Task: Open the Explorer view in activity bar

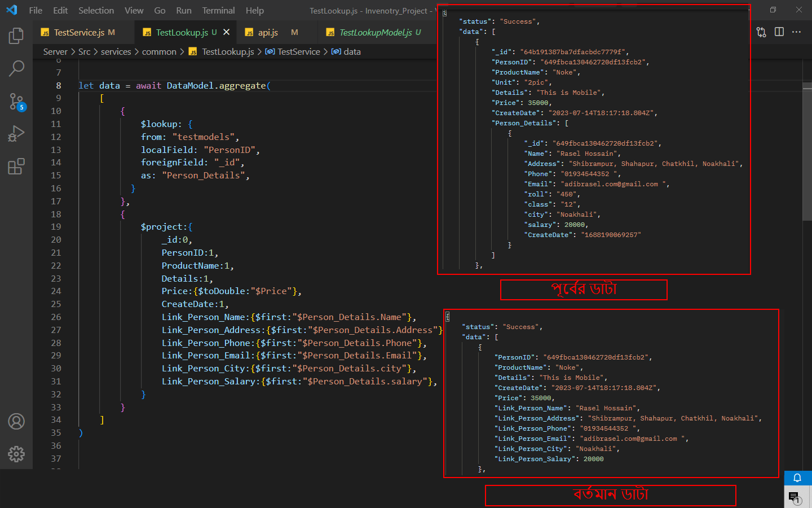Action: [x=16, y=36]
